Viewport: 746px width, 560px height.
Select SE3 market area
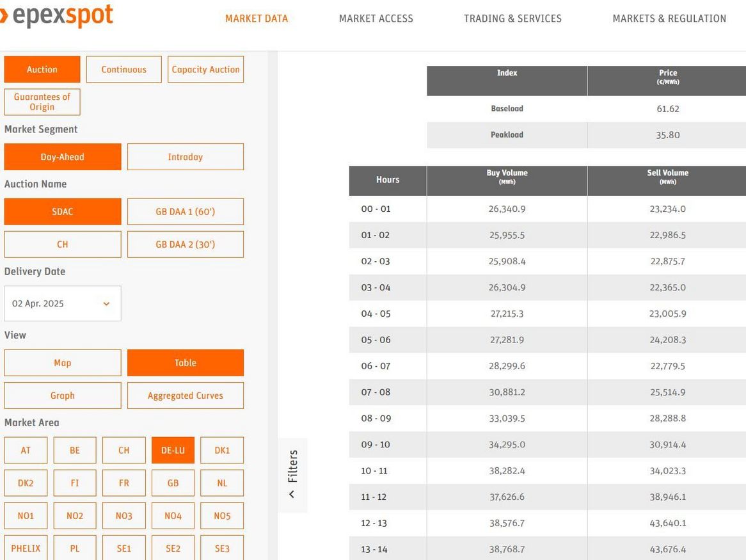pos(222,548)
